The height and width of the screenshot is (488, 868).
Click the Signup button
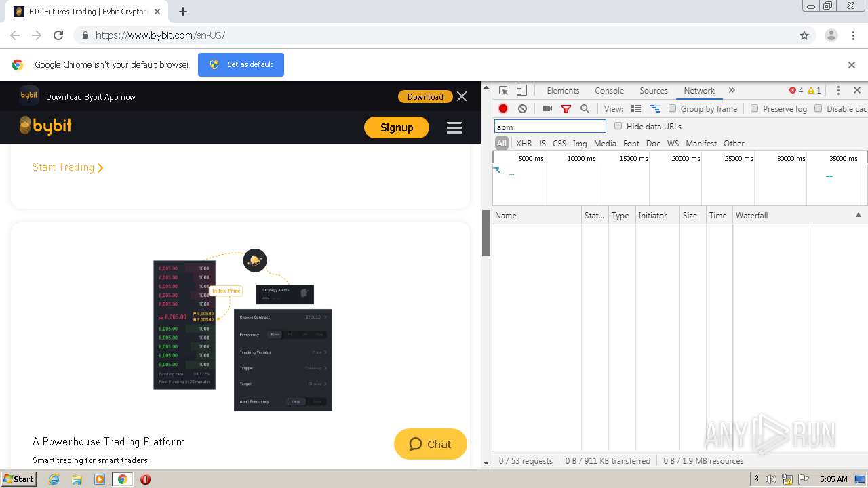point(397,127)
